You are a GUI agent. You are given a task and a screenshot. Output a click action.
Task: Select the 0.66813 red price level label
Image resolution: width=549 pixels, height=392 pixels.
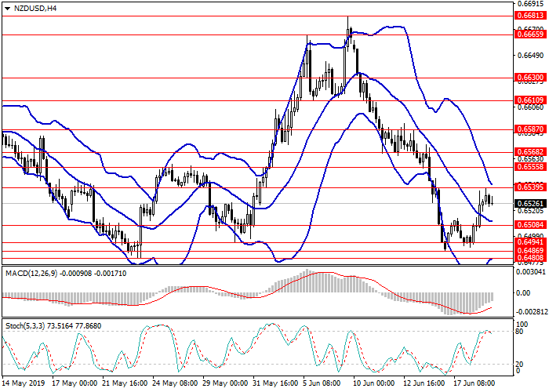530,16
